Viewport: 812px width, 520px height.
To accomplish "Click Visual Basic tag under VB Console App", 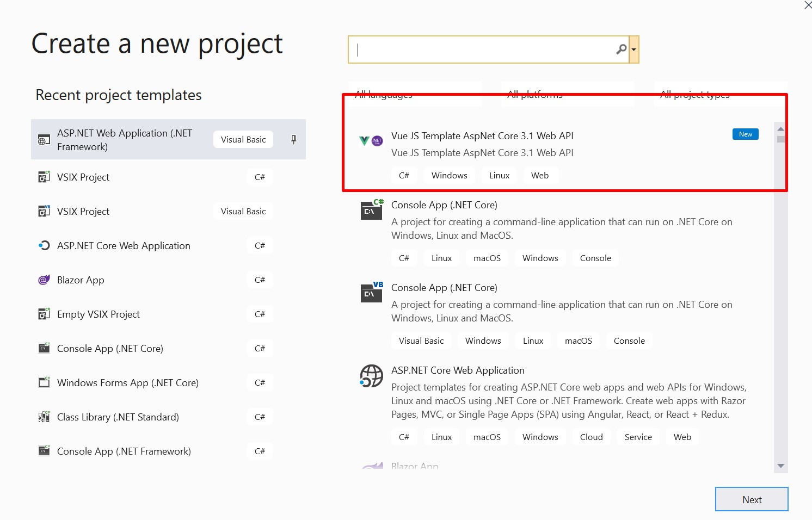I will click(x=421, y=341).
